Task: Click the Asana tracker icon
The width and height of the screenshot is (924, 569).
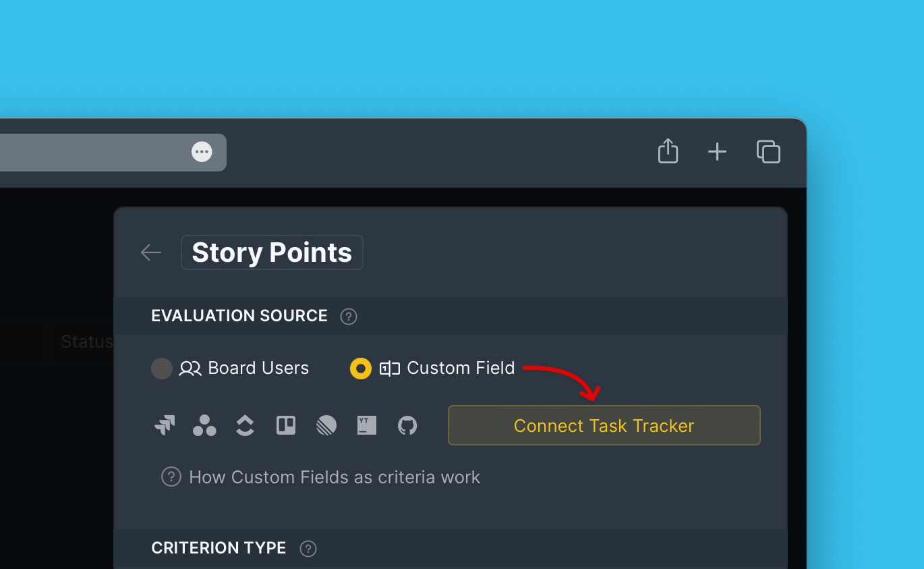Action: [x=204, y=425]
